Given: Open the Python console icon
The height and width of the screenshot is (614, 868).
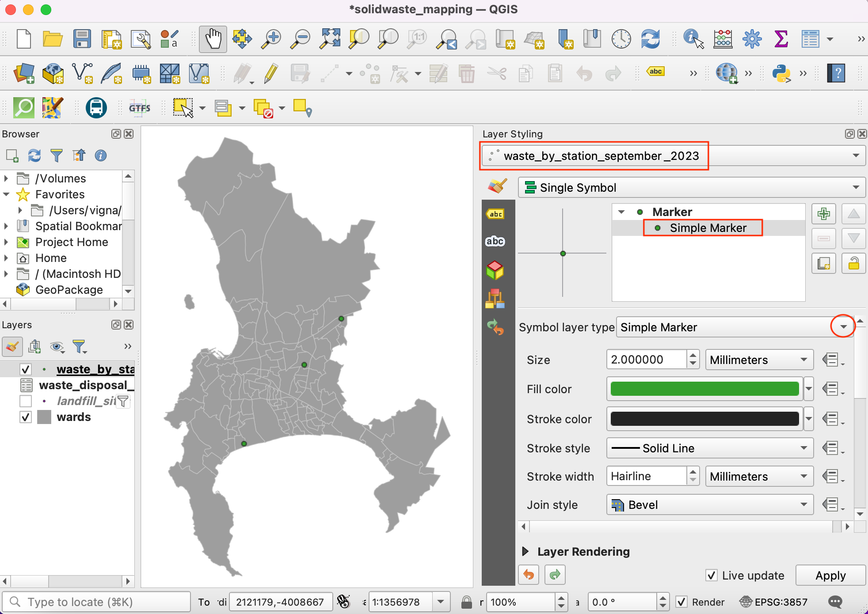Looking at the screenshot, I should [781, 73].
